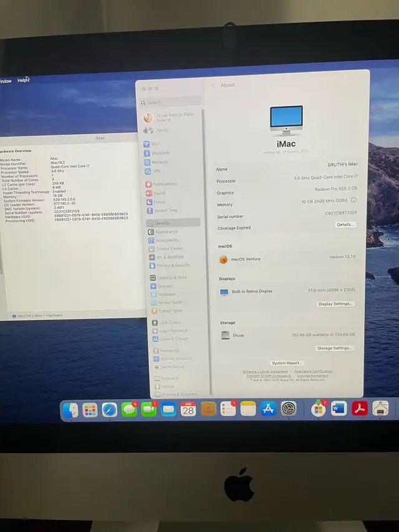Open Storage Settings button

pos(334,348)
